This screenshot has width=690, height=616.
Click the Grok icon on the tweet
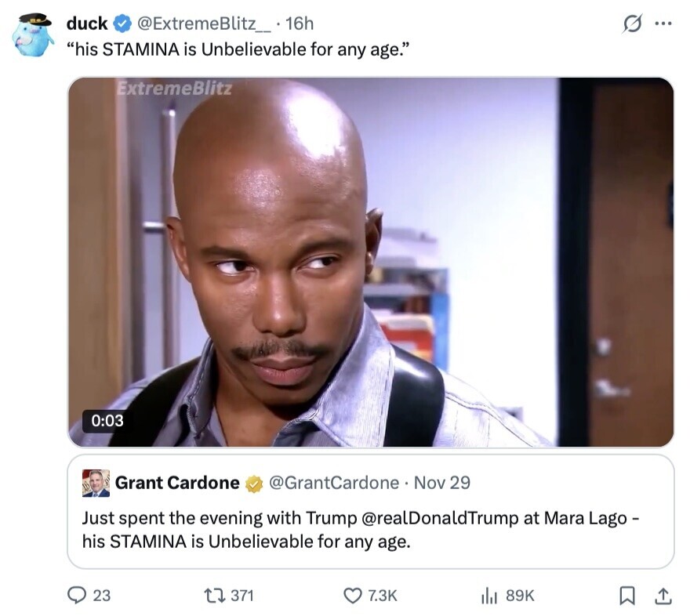[x=632, y=24]
